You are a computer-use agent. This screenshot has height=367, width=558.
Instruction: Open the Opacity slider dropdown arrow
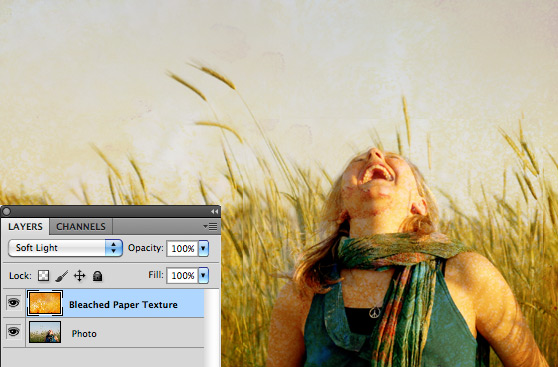point(203,248)
